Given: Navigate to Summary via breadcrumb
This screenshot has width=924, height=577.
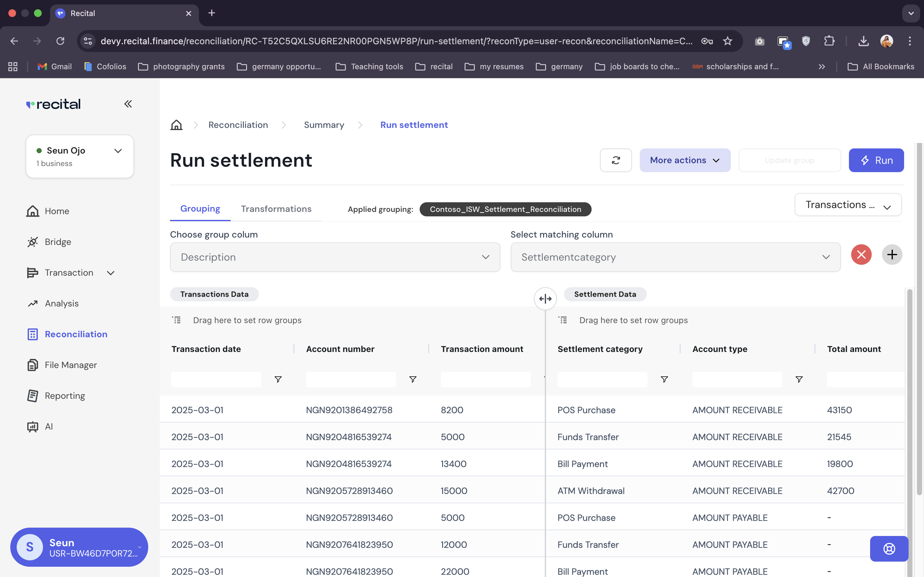Looking at the screenshot, I should point(323,125).
